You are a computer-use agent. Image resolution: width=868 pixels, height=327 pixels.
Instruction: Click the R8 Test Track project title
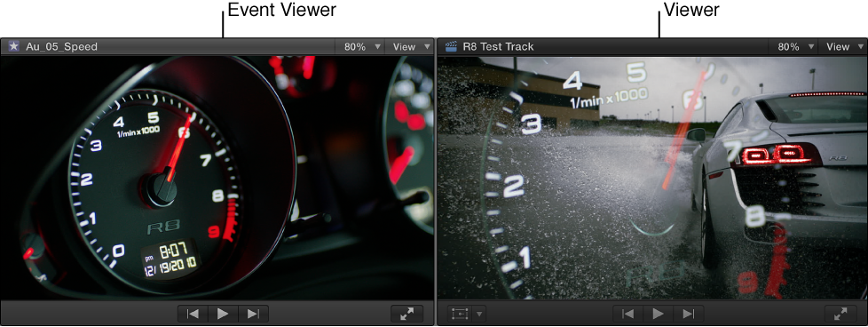(x=498, y=46)
